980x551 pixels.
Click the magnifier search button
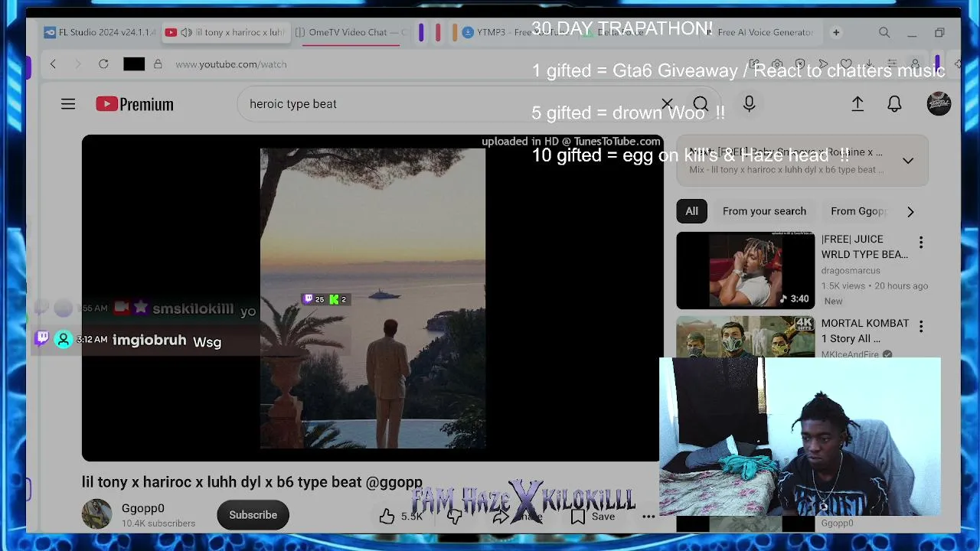pos(701,104)
